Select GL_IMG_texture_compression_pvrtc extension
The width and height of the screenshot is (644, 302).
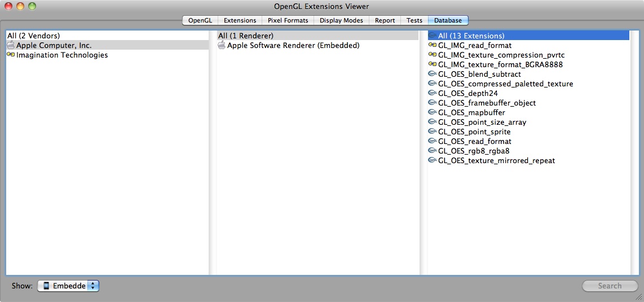(x=528, y=55)
